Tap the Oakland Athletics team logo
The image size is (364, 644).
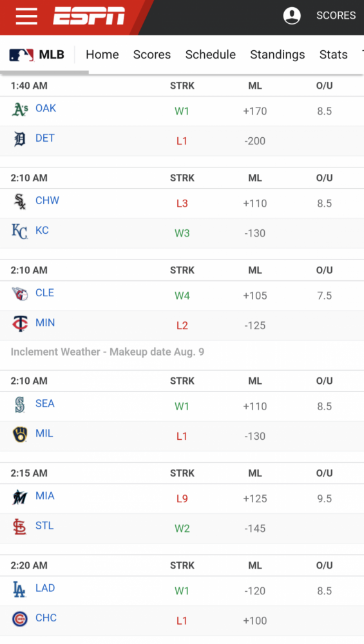click(x=20, y=109)
